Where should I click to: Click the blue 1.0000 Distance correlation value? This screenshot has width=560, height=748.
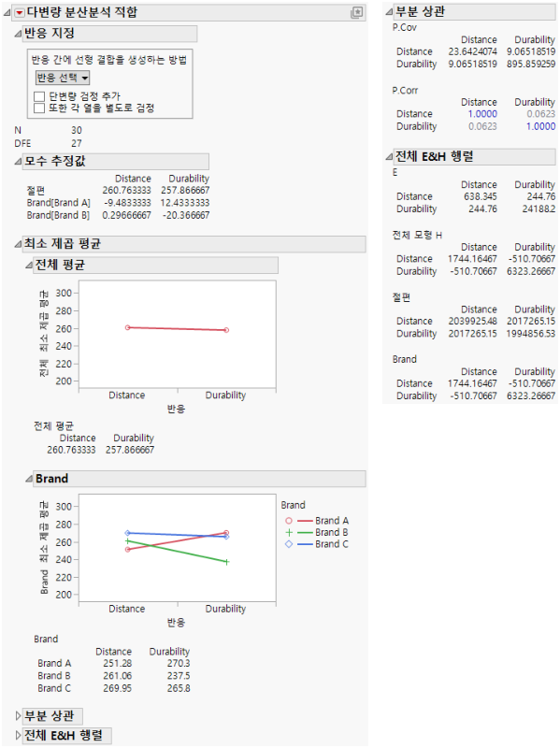pyautogui.click(x=482, y=114)
